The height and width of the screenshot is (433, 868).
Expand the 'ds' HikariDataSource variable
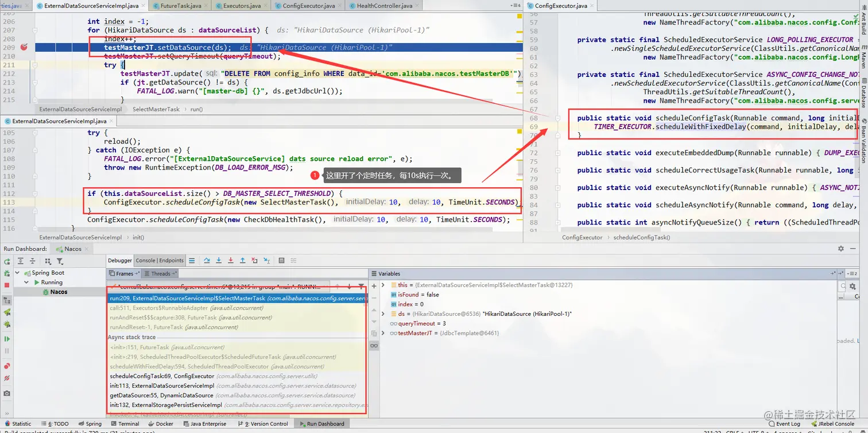[x=383, y=314]
